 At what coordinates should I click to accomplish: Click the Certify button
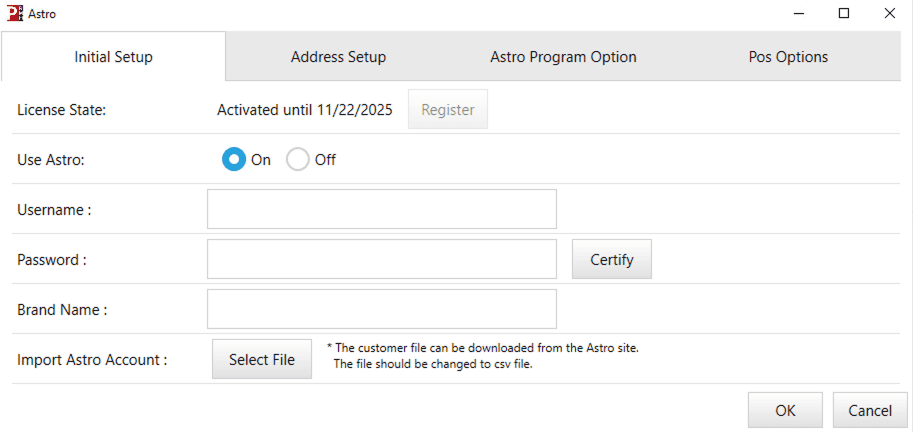(611, 259)
